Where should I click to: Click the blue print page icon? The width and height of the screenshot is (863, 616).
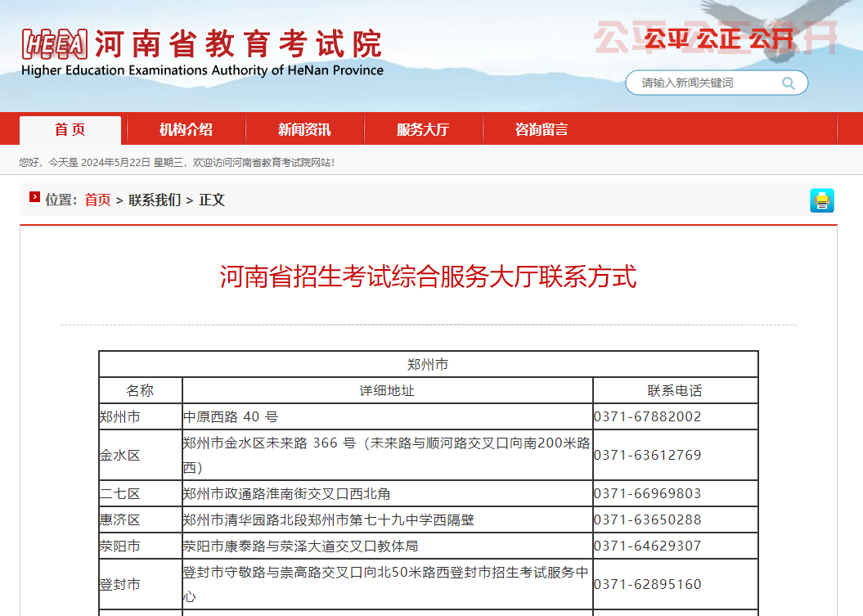[x=822, y=200]
